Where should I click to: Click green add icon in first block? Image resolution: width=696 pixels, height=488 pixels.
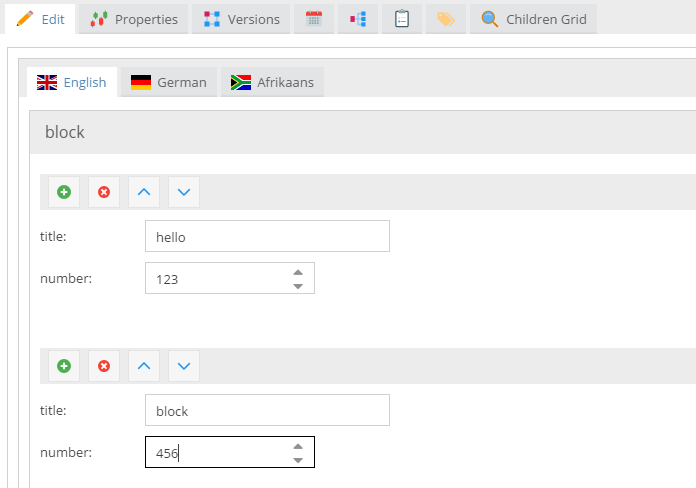pos(64,192)
